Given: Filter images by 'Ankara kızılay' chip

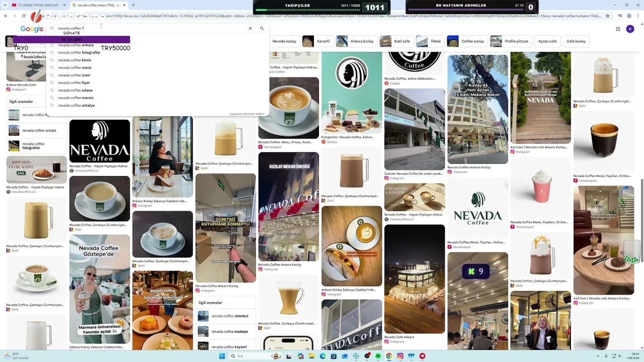Looking at the screenshot, I should click(356, 41).
